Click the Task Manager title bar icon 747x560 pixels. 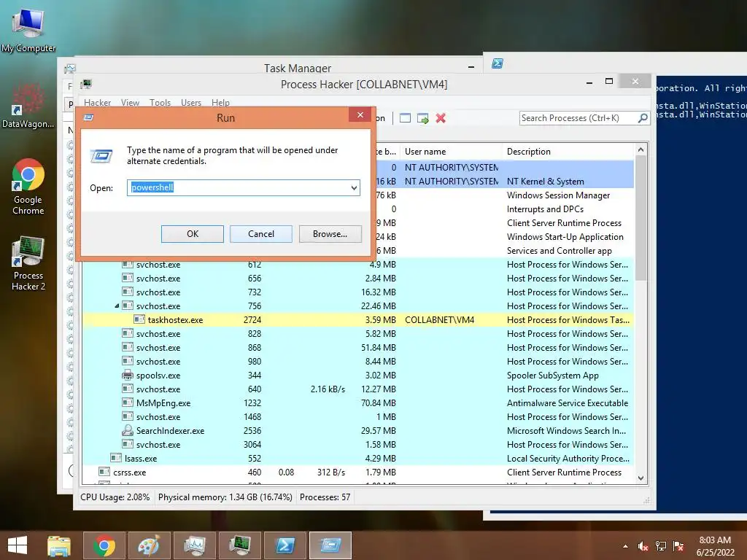(x=69, y=69)
